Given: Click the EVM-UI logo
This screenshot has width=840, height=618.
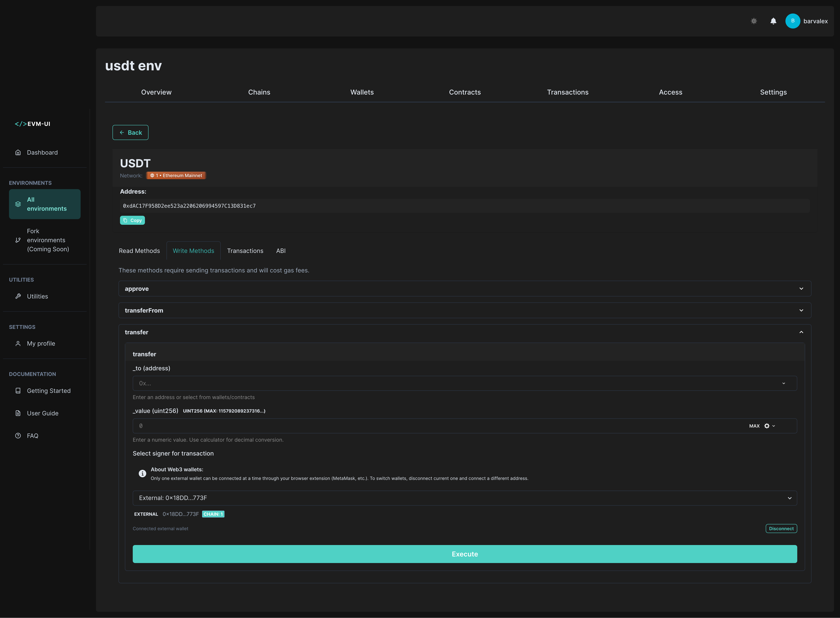Looking at the screenshot, I should pyautogui.click(x=32, y=124).
